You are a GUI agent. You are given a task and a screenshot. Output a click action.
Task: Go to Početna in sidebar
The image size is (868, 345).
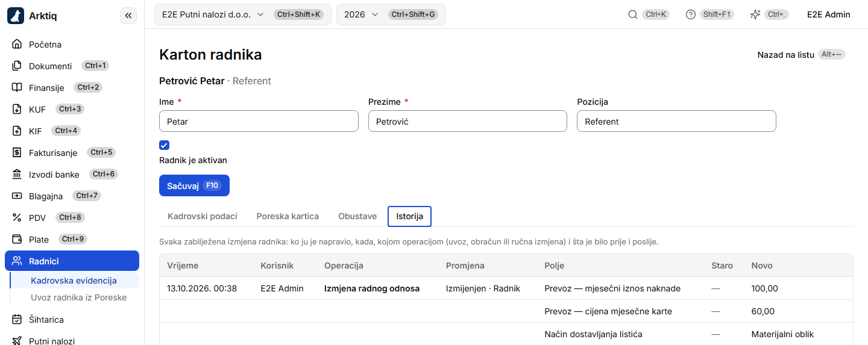72,45
